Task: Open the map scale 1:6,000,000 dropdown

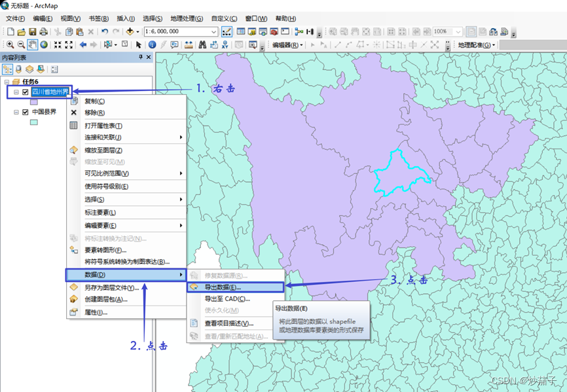Action: [213, 32]
